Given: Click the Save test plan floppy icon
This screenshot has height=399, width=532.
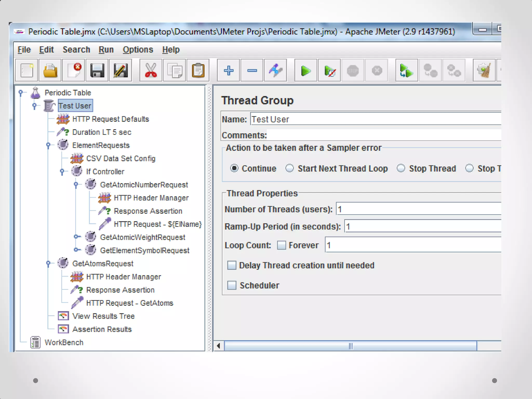Looking at the screenshot, I should [x=97, y=71].
